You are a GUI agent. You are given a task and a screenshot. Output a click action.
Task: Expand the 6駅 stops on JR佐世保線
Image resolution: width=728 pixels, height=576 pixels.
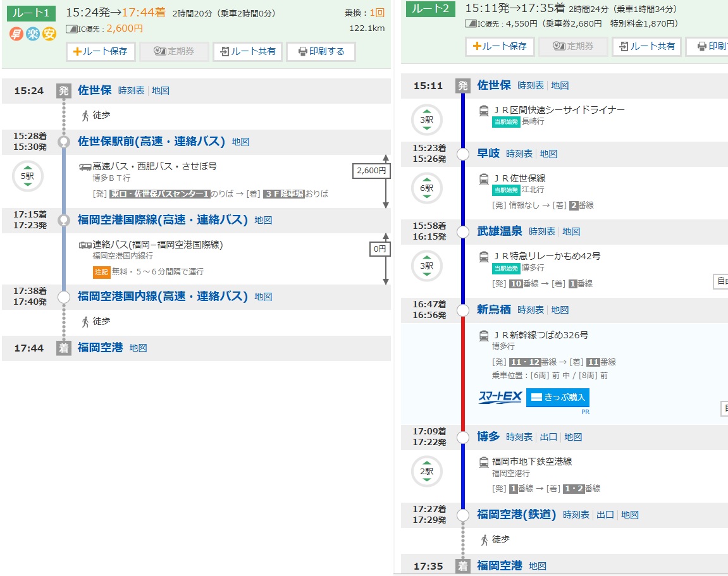point(427,188)
